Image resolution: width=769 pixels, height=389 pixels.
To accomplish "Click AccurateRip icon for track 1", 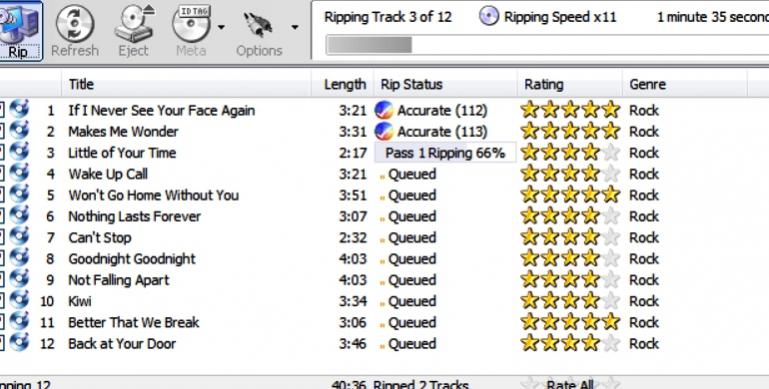I will (x=384, y=110).
